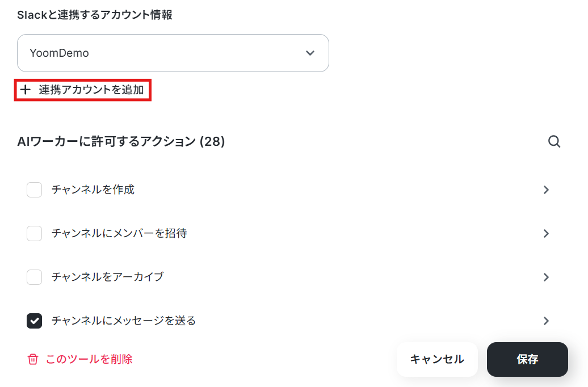Viewport: 588px width, 387px height.
Task: Expand チャンネルを作成 details chevron
Action: 546,190
